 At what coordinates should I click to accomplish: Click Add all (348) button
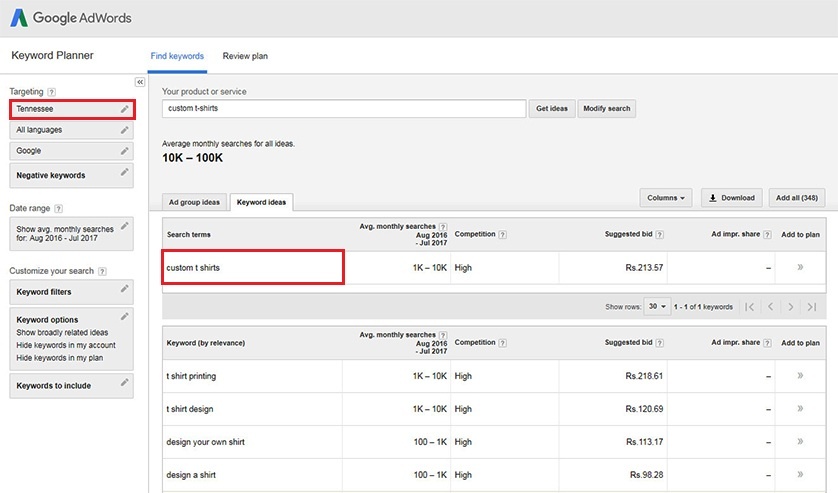tap(797, 198)
